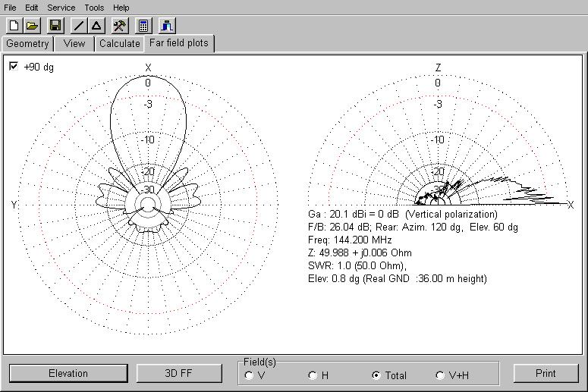Select the wire line tool icon
The width and height of the screenshot is (588, 392).
coord(79,26)
